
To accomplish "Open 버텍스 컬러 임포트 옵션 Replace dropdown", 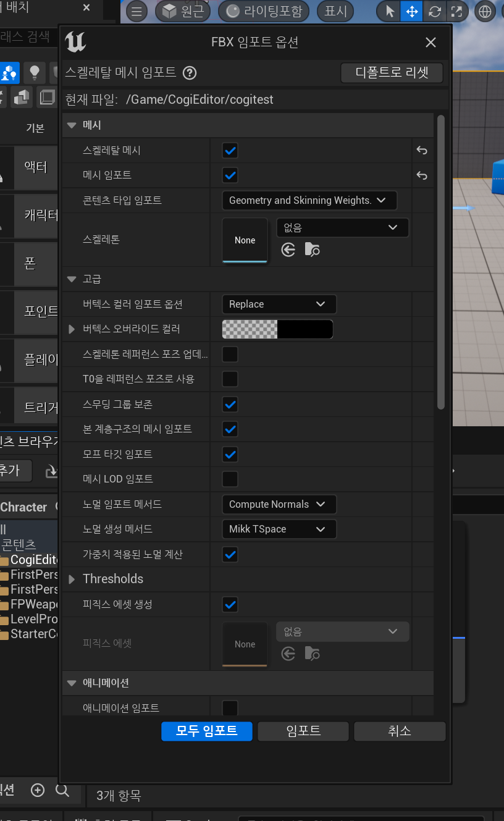I will click(x=279, y=304).
